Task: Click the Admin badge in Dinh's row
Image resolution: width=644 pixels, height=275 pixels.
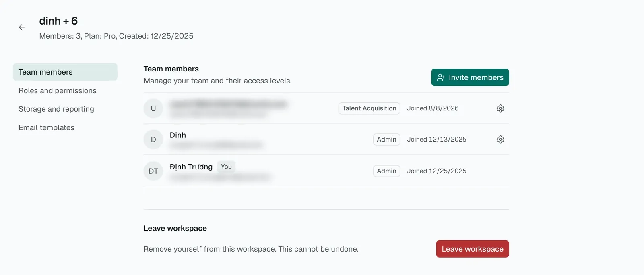Action: click(386, 140)
